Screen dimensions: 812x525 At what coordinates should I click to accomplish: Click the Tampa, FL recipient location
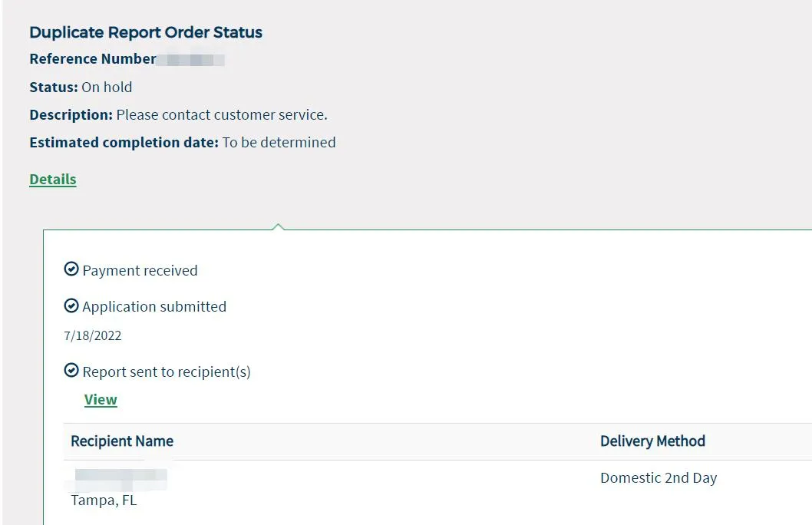click(104, 500)
